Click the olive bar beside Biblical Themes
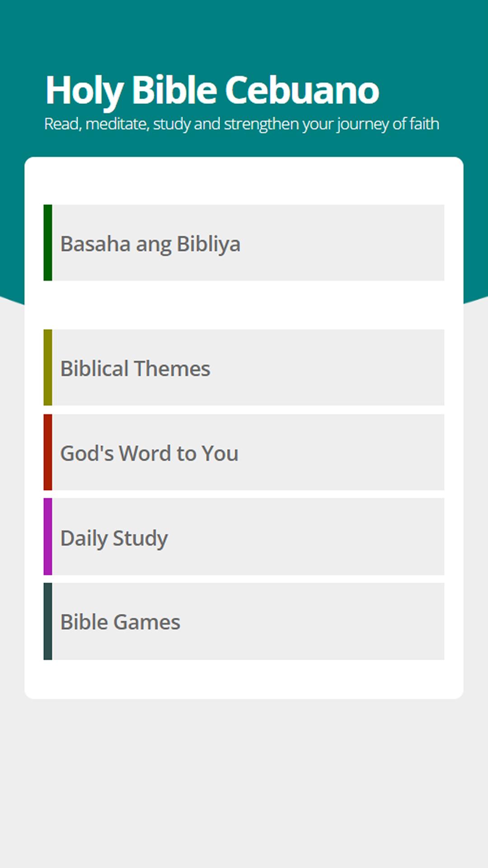This screenshot has height=868, width=488. (48, 368)
